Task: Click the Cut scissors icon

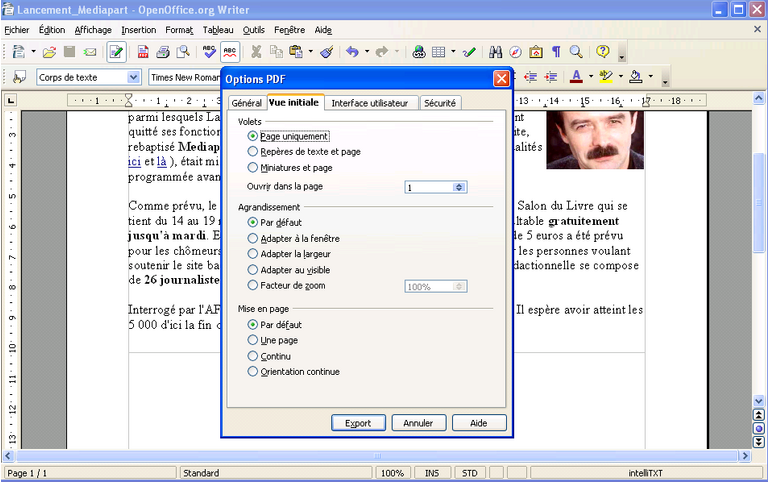Action: point(256,51)
